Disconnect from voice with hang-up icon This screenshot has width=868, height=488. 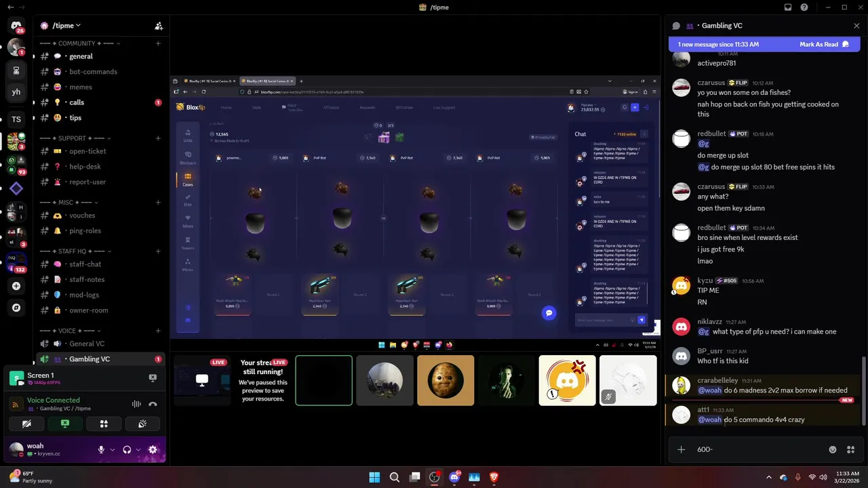click(x=153, y=404)
